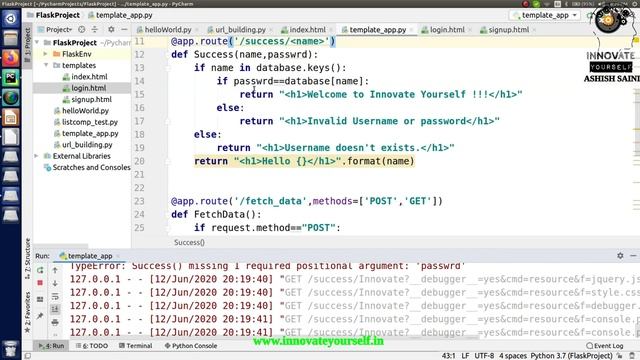Close the template_app.py editor tab
Image resolution: width=640 pixels, height=360 pixels.
[x=411, y=30]
